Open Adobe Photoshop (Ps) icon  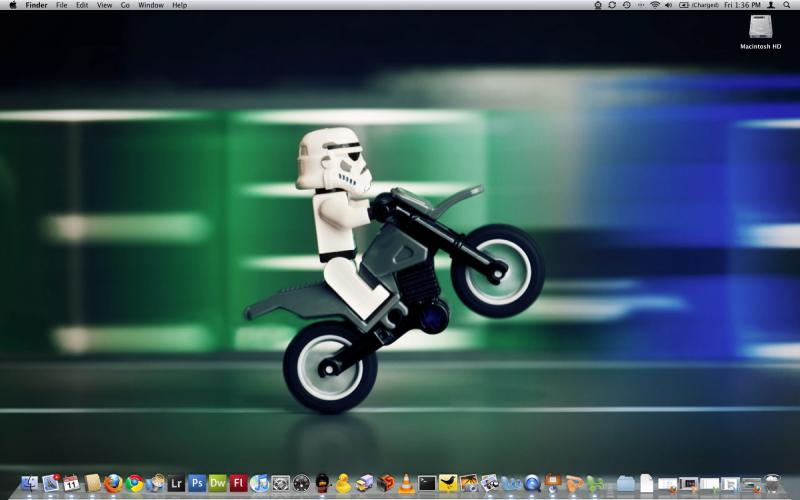pos(197,483)
